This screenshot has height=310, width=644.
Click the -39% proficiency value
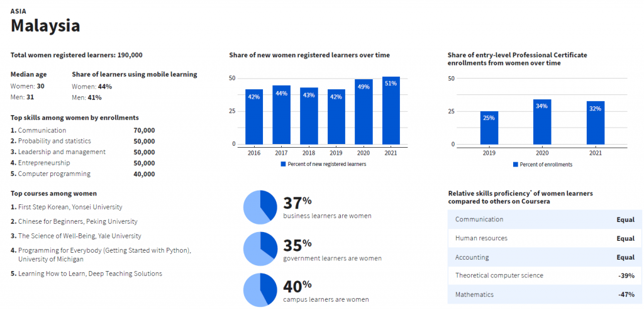tap(626, 276)
